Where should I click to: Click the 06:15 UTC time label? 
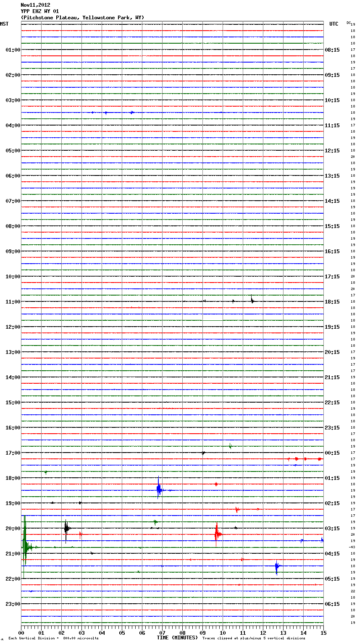click(332, 604)
